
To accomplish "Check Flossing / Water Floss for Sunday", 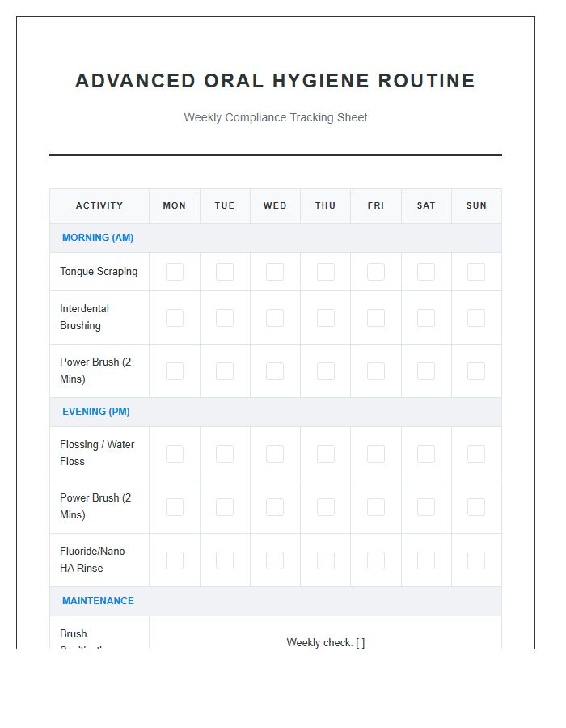I will click(x=476, y=454).
